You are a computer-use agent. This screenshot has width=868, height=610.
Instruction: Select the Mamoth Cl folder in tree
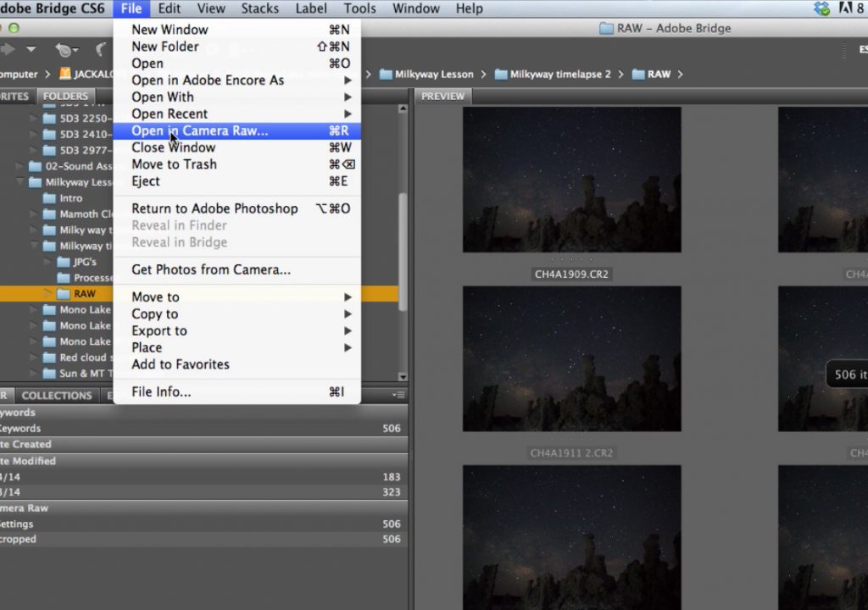coord(77,214)
